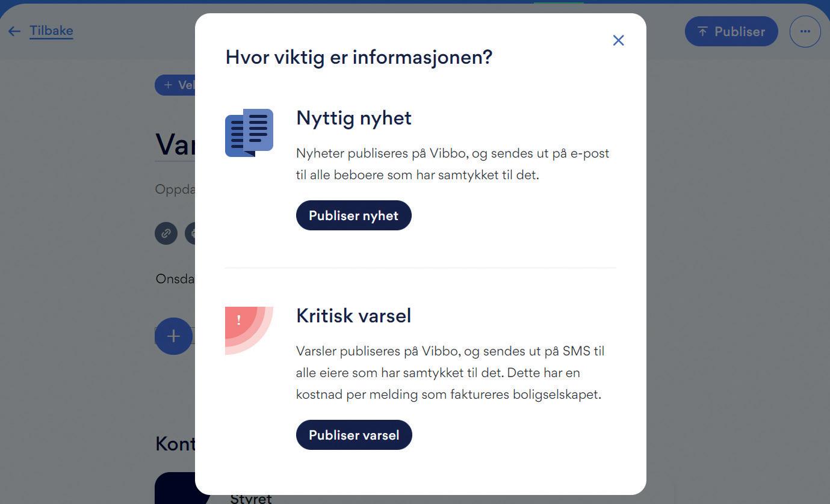Viewport: 830px width, 504px height.
Task: Click the Publiser varsel button
Action: click(354, 435)
